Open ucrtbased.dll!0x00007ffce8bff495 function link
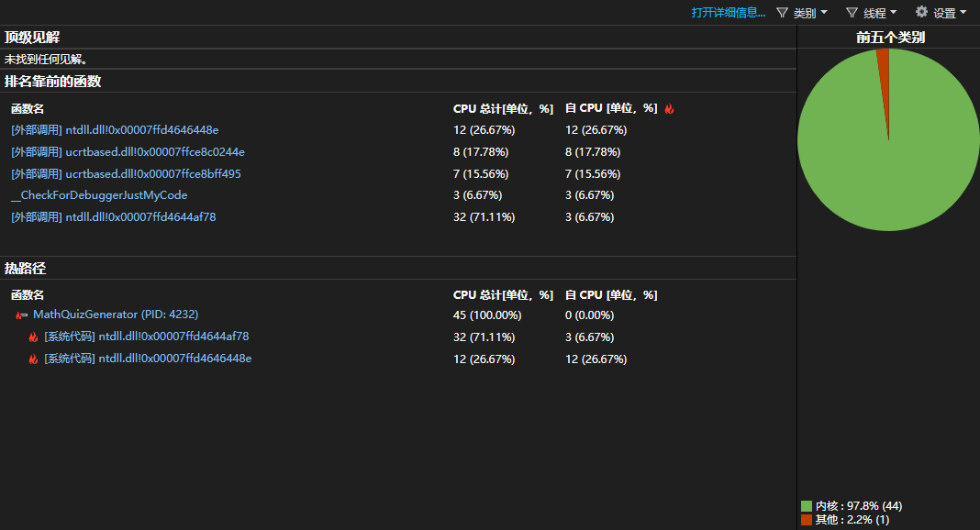980x530 pixels. tap(127, 173)
